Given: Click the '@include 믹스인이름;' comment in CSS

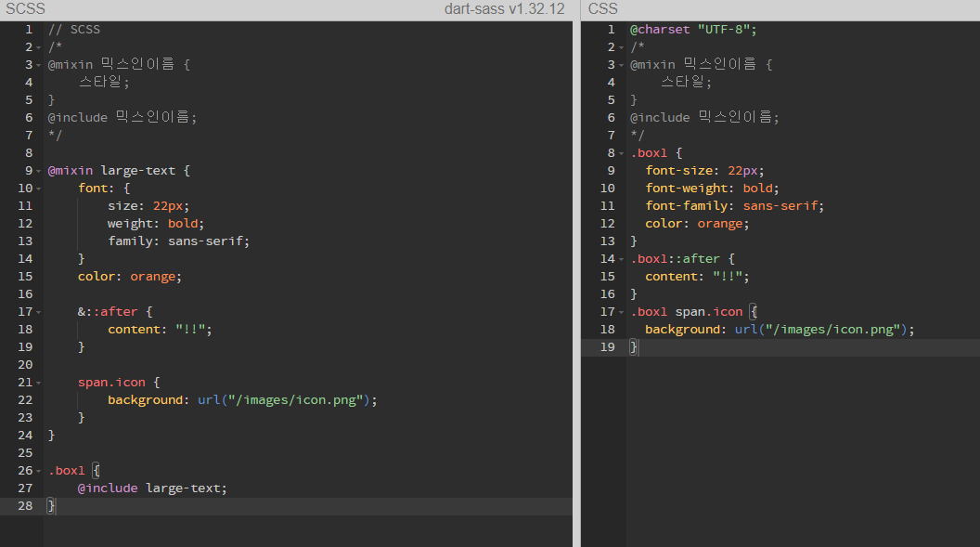Looking at the screenshot, I should point(704,118).
